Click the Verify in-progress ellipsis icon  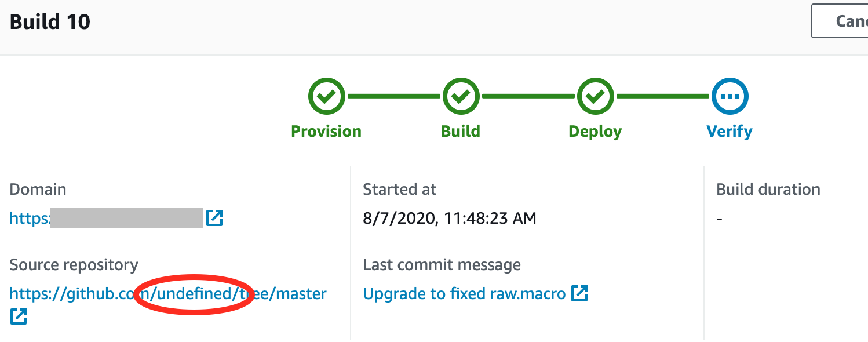730,96
